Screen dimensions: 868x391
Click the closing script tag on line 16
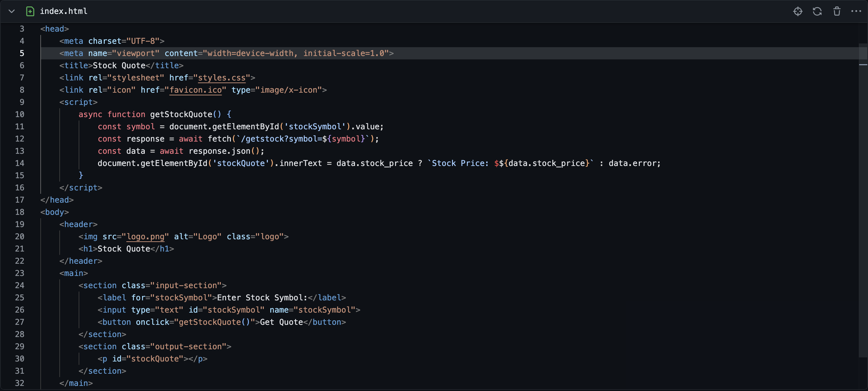(x=81, y=188)
